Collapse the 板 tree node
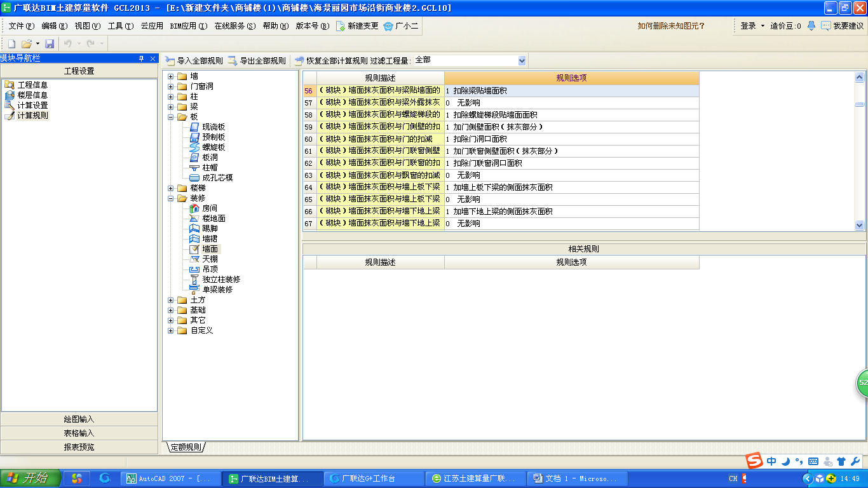The width and height of the screenshot is (868, 488). [x=170, y=117]
